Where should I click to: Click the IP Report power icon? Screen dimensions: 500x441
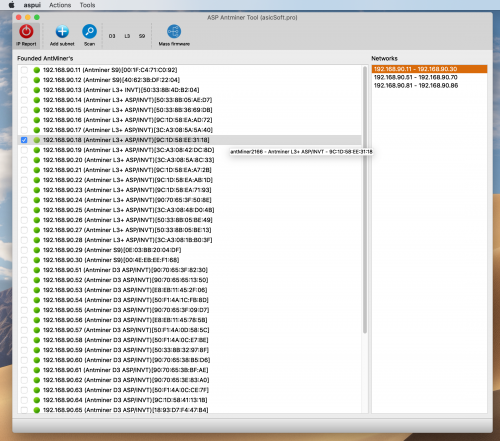tap(26, 32)
